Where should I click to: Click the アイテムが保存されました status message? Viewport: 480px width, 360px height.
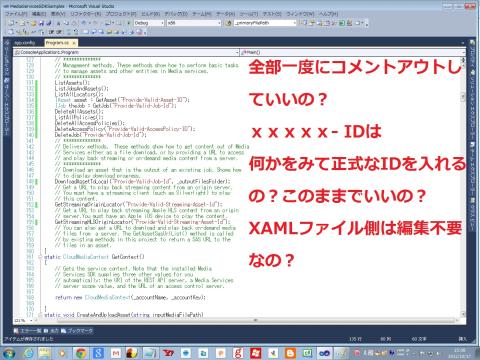coord(28,339)
